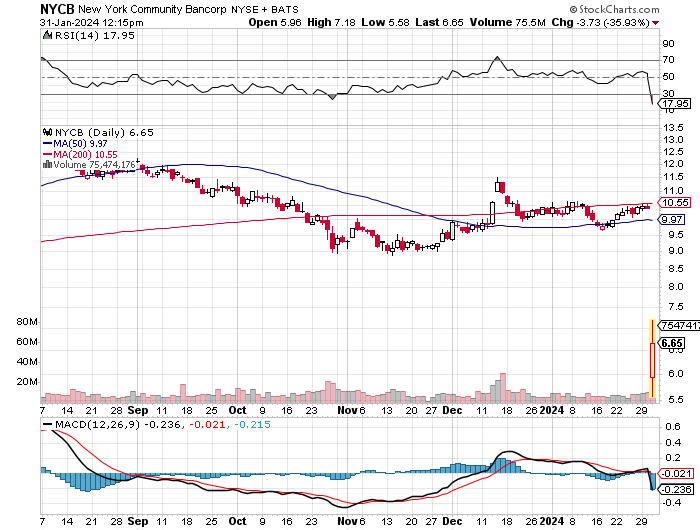Click the NYCB ticker symbol title

pyautogui.click(x=57, y=9)
